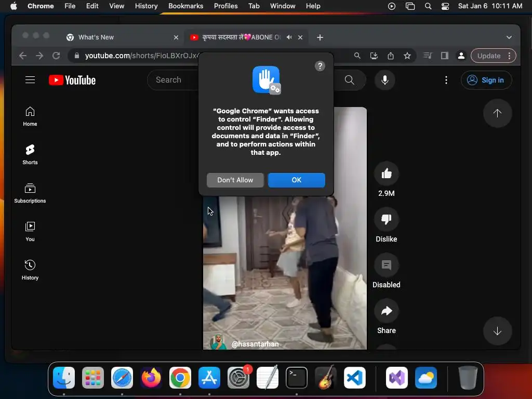Expand the tab search chevron
532x399 pixels.
[509, 37]
